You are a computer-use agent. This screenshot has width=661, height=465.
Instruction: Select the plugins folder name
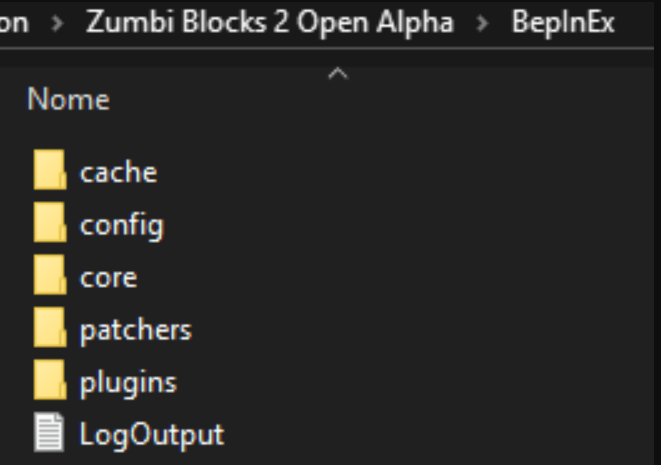[128, 382]
